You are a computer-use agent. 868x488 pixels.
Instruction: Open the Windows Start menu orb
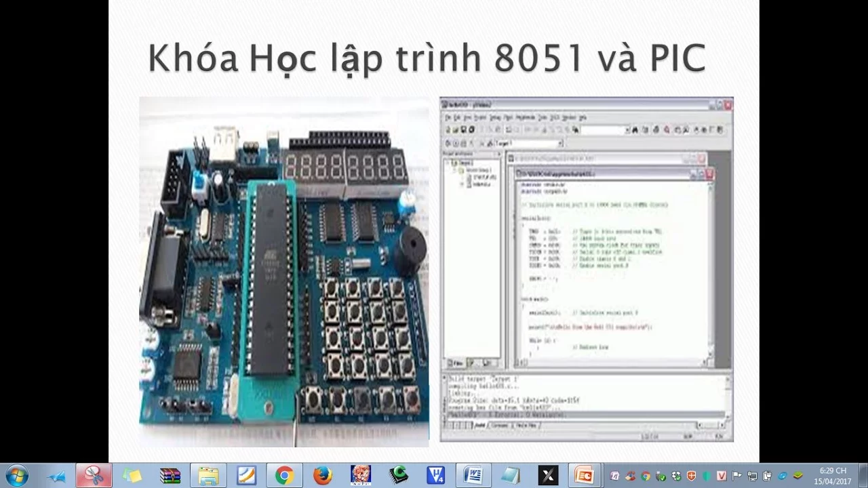[16, 476]
